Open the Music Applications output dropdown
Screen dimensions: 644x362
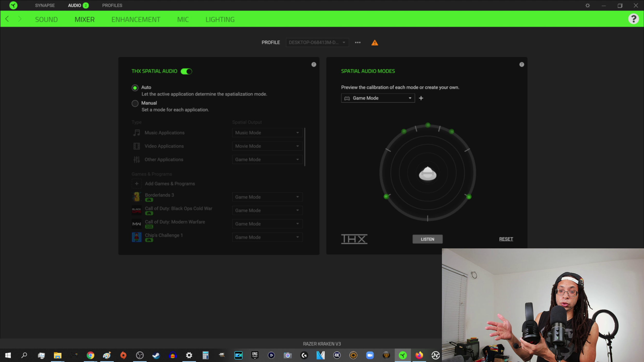pos(267,133)
